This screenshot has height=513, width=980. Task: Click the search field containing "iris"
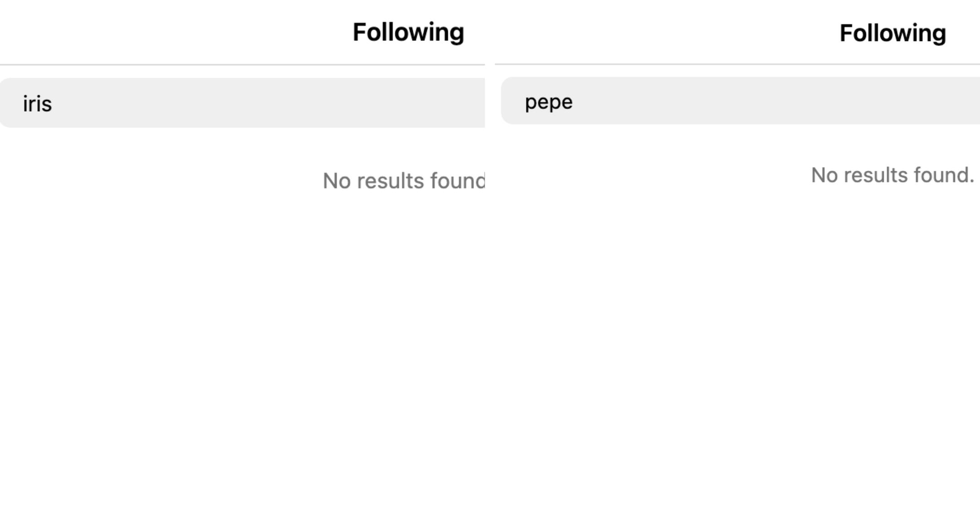(242, 103)
